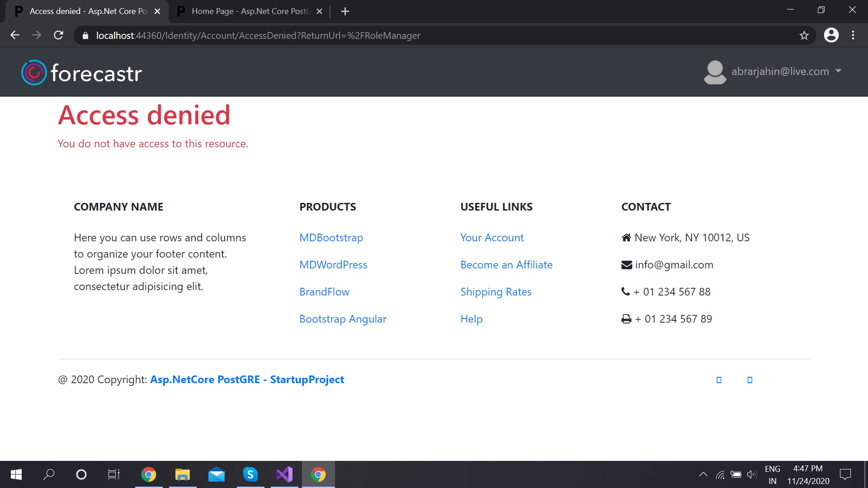
Task: Click the USEFUL LINKS heading
Action: pos(496,207)
